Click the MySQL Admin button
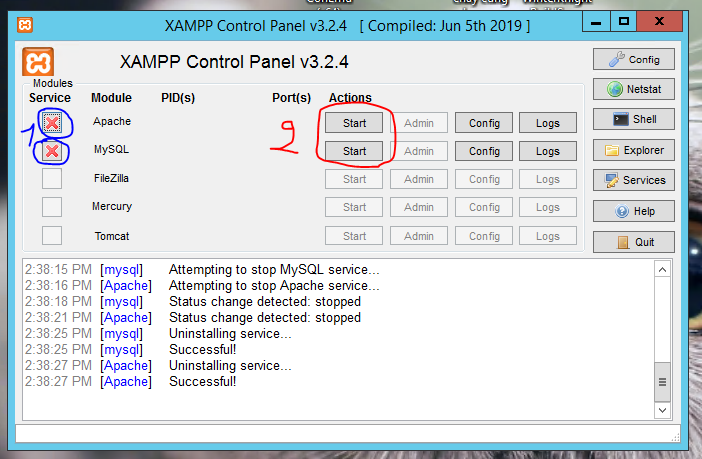The height and width of the screenshot is (459, 702). 419,151
